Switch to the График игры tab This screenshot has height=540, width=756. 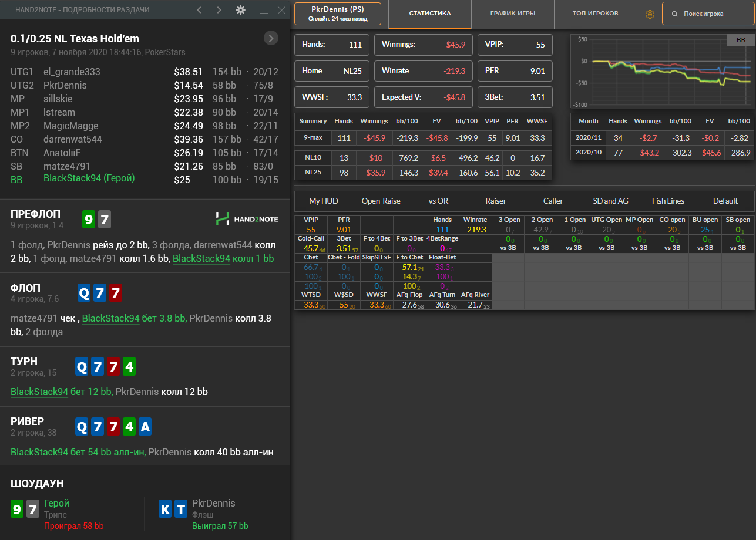[513, 14]
